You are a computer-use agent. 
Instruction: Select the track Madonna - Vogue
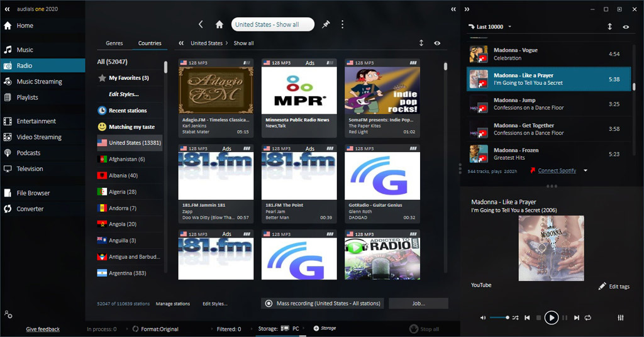(548, 54)
